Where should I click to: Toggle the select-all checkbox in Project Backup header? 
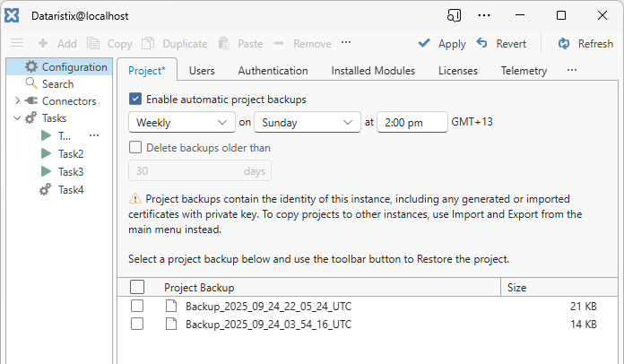point(137,287)
